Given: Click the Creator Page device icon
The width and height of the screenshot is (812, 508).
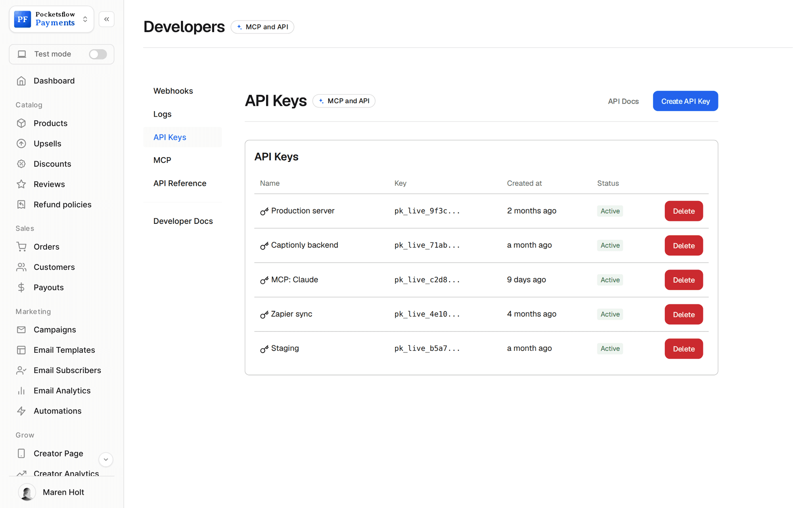Looking at the screenshot, I should click(x=21, y=453).
